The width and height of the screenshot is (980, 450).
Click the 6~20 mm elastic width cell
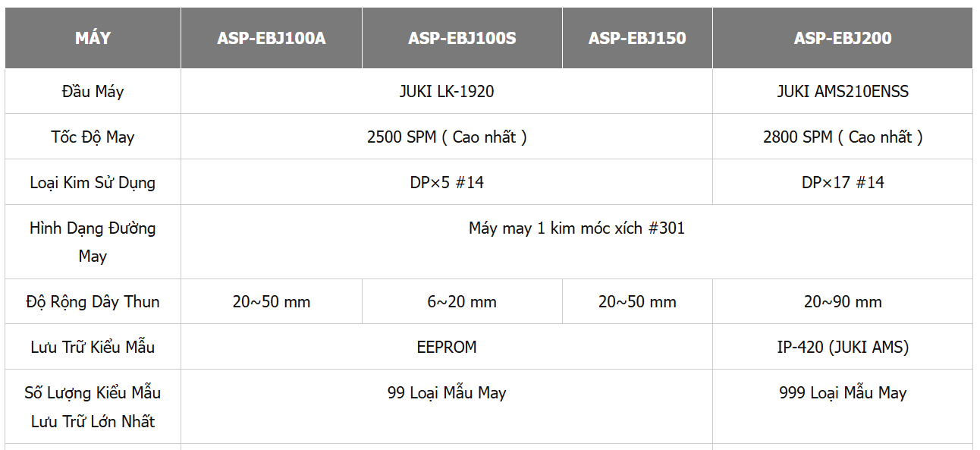pyautogui.click(x=462, y=301)
